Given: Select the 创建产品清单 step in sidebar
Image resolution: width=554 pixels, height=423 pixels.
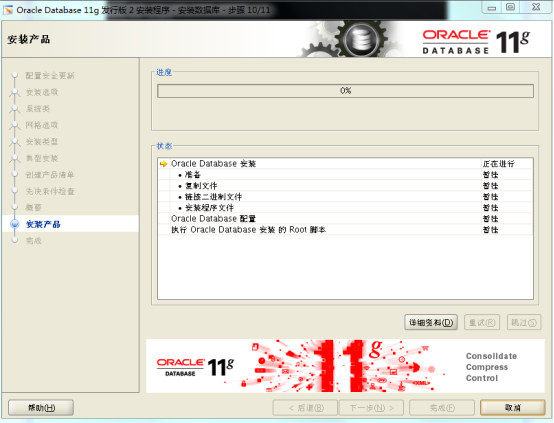Looking at the screenshot, I should coord(50,175).
